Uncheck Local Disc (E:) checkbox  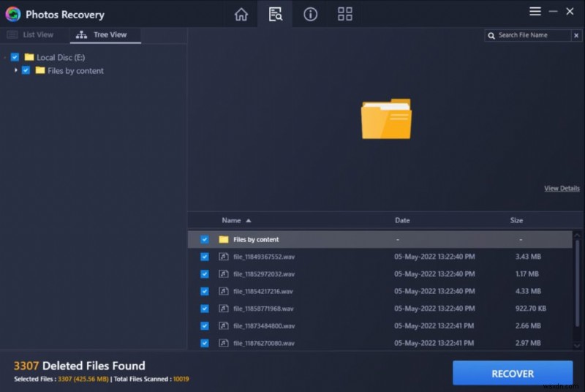click(x=15, y=57)
